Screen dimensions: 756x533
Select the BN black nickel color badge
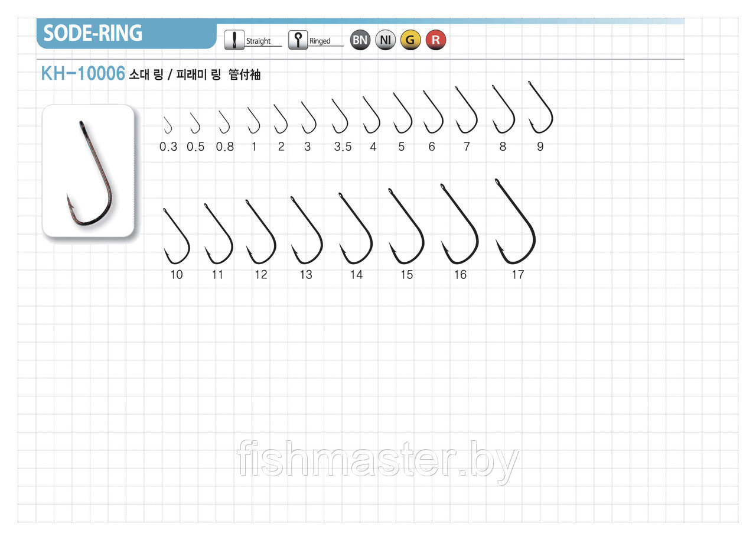coord(360,40)
